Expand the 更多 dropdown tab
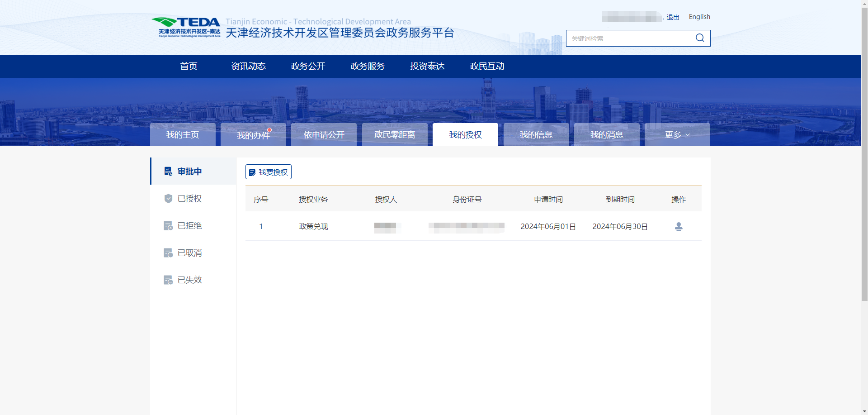This screenshot has width=868, height=415. coord(677,134)
